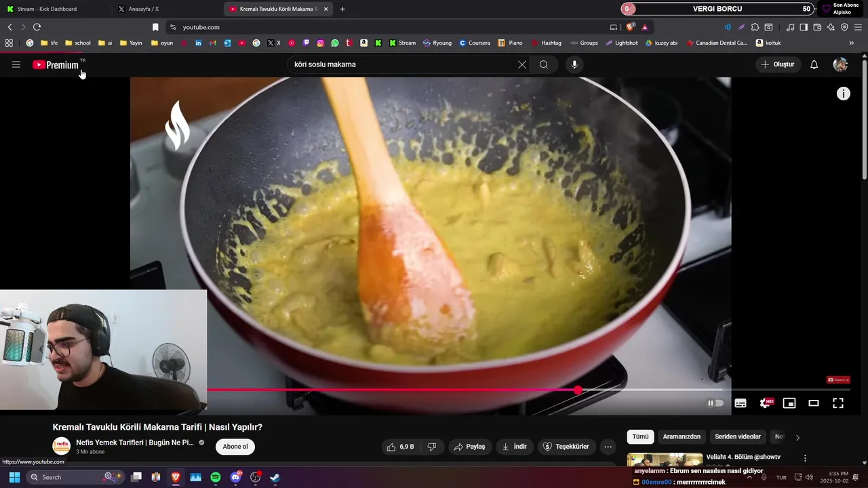The height and width of the screenshot is (488, 868).
Task: Like the video with 6,9 B likes
Action: coord(399,447)
